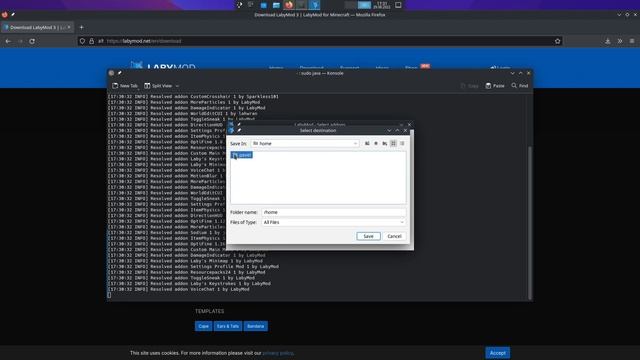Open the Firefox toolbar overflow menu

pyautogui.click(x=620, y=41)
